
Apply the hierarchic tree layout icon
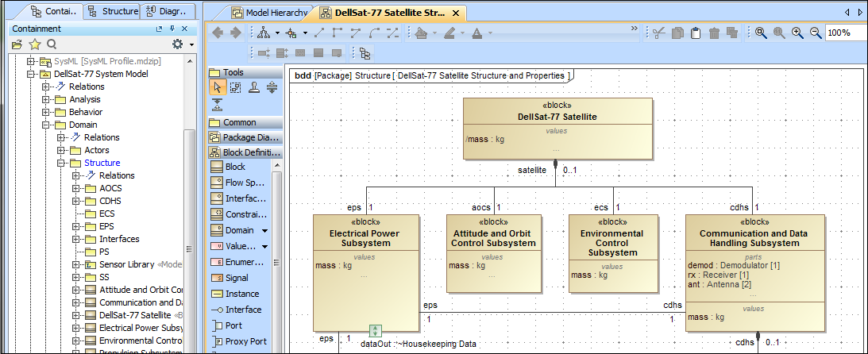pyautogui.click(x=264, y=33)
